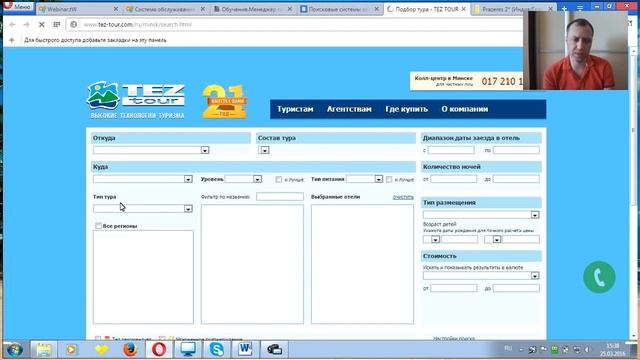Click nights 'от' field
640x360 pixels.
(x=453, y=179)
